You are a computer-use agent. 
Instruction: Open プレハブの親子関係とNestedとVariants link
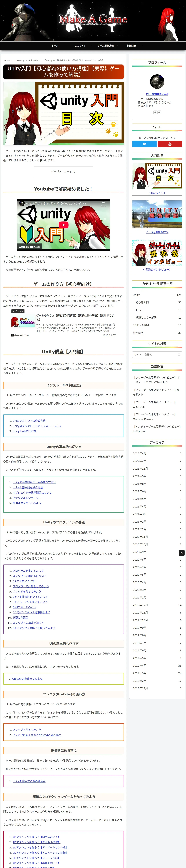[37, 735]
